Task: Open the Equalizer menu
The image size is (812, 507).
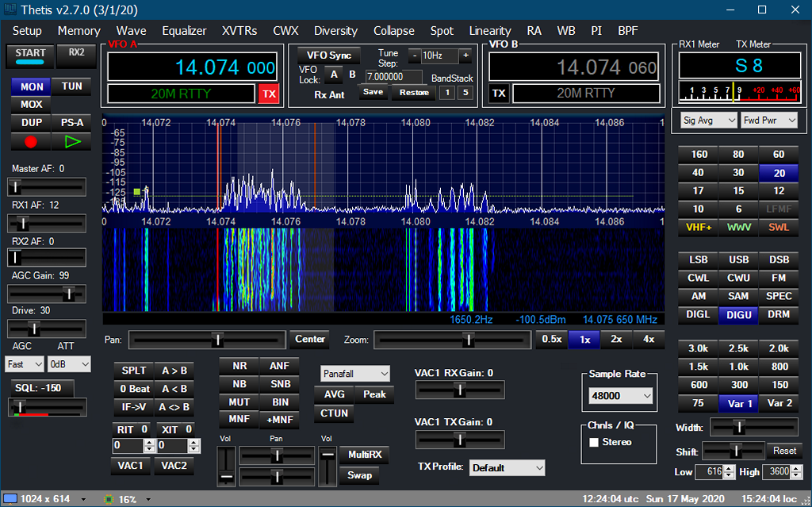Action: (x=184, y=31)
